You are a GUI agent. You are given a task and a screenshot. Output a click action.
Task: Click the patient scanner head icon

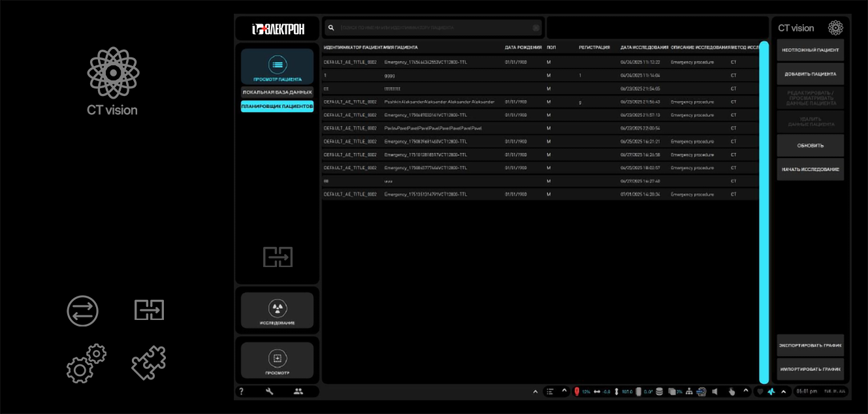click(x=701, y=392)
